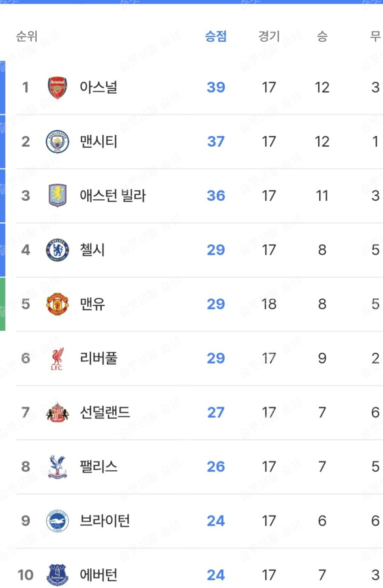Click the Liverpool LFC crest icon
Image resolution: width=383 pixels, height=588 pixels.
57,358
